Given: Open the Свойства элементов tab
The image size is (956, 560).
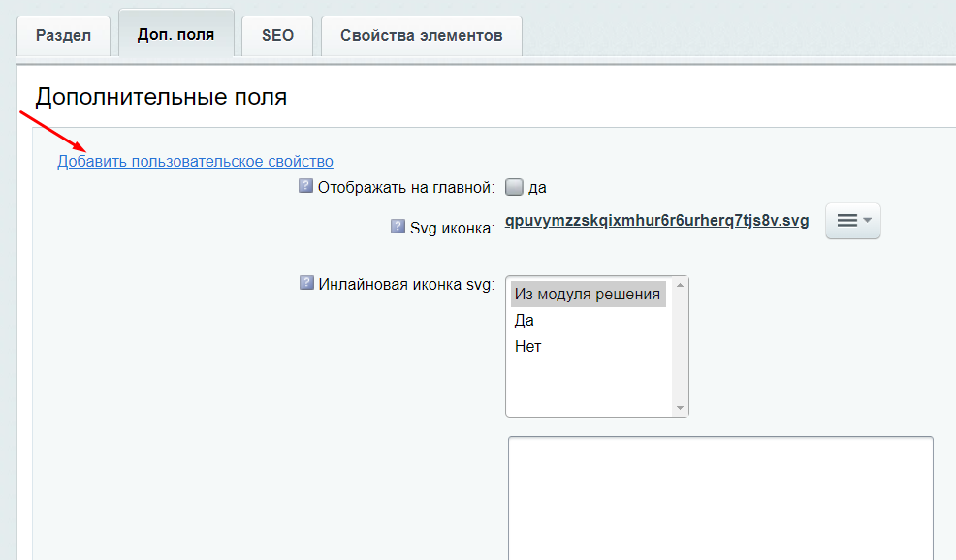Looking at the screenshot, I should pyautogui.click(x=422, y=36).
